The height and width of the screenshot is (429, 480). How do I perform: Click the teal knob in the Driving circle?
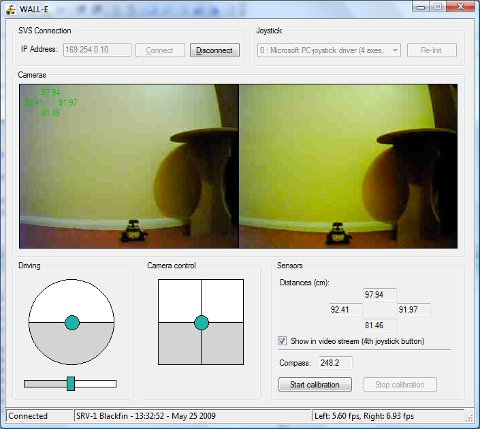(72, 323)
